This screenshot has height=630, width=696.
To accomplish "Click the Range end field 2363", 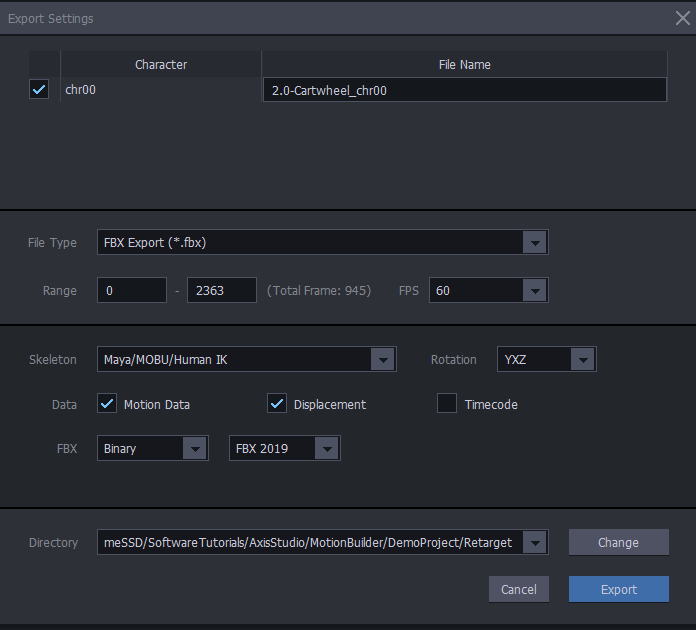I will coord(221,290).
